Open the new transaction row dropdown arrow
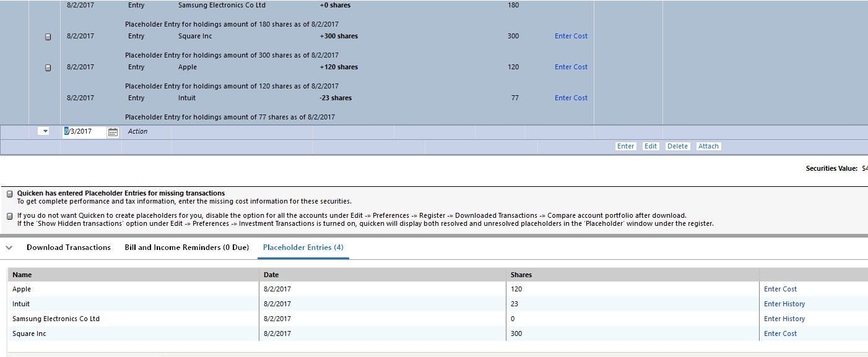The width and height of the screenshot is (868, 357). [43, 131]
